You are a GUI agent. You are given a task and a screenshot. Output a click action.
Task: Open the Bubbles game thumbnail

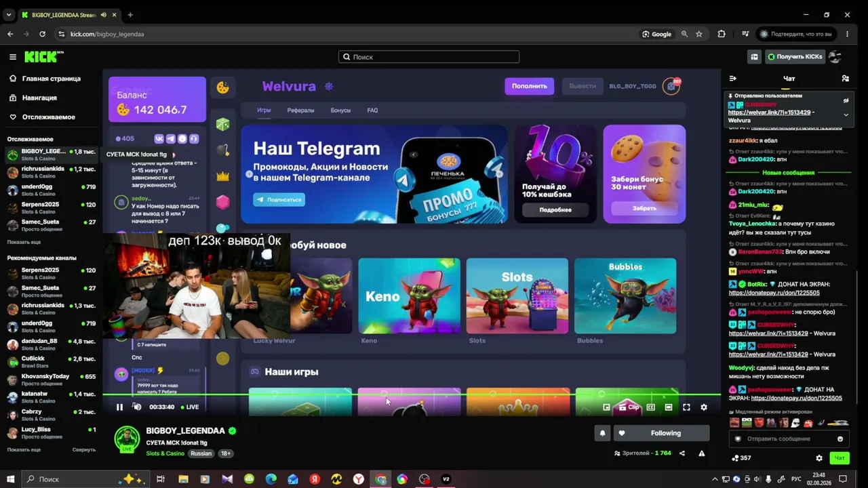tap(625, 296)
